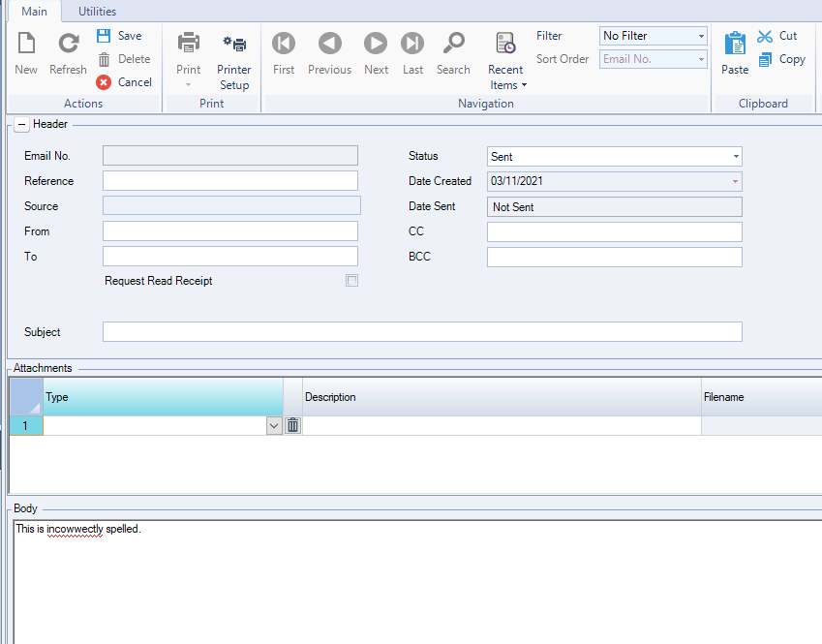Collapse the Header section

21,124
